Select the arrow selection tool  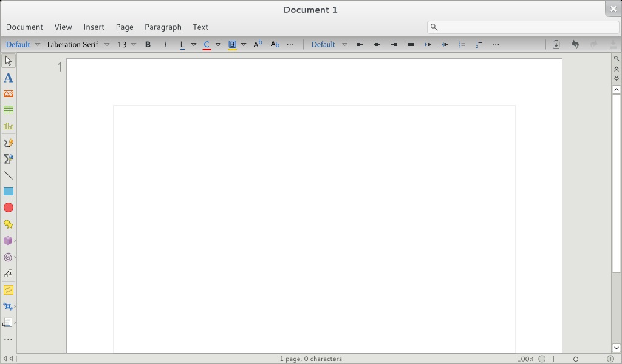8,60
